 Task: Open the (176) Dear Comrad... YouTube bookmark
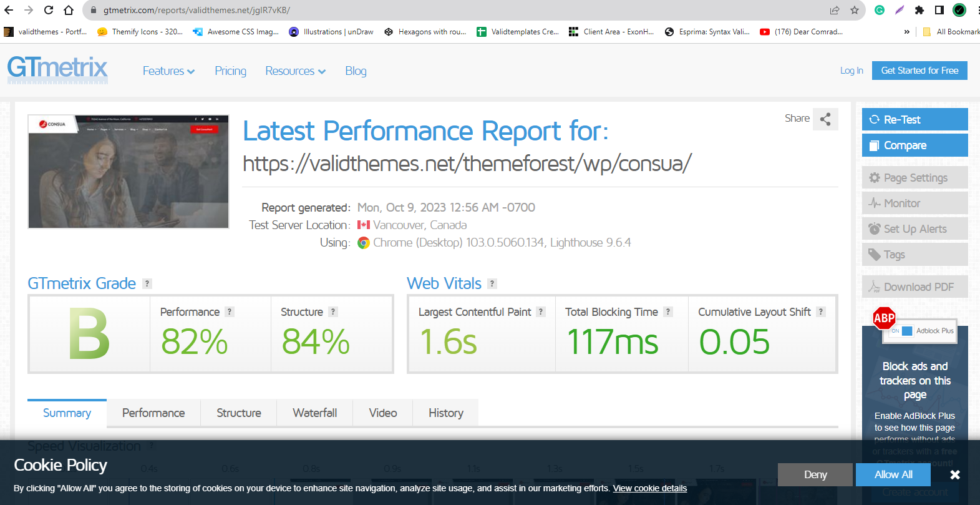click(802, 32)
